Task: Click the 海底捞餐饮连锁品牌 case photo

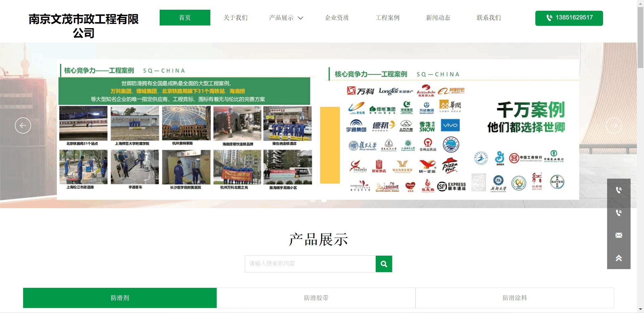Action: coord(237,123)
